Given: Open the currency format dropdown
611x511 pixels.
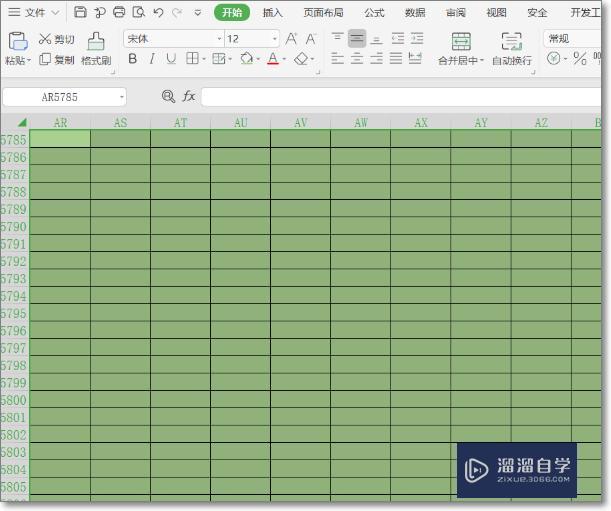Looking at the screenshot, I should point(565,59).
